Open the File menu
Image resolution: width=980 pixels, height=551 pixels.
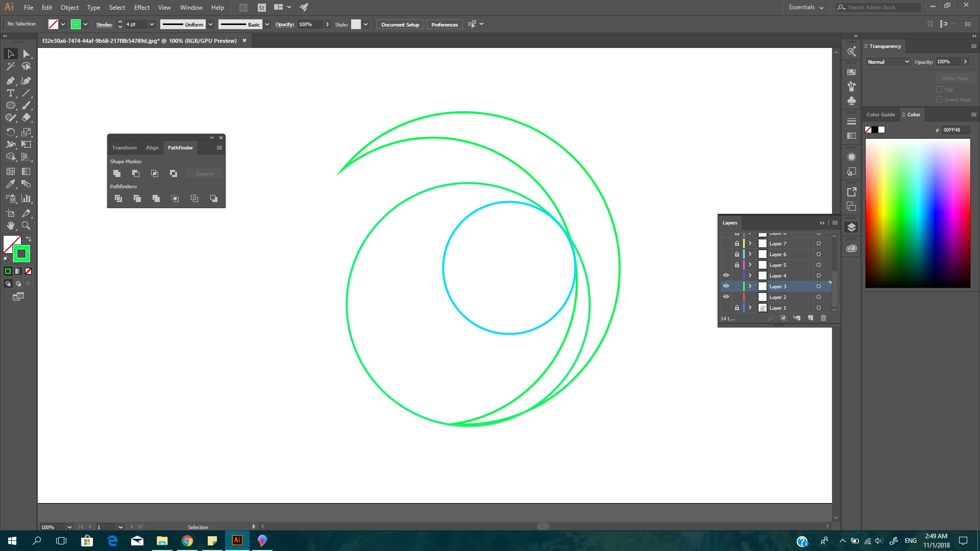click(x=29, y=7)
